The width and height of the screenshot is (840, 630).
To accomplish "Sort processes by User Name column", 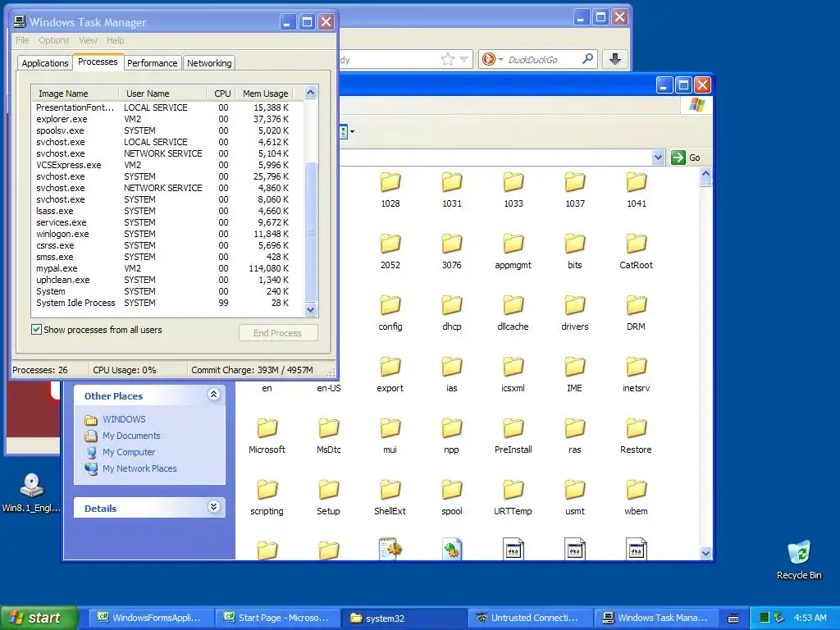I will 162,94.
